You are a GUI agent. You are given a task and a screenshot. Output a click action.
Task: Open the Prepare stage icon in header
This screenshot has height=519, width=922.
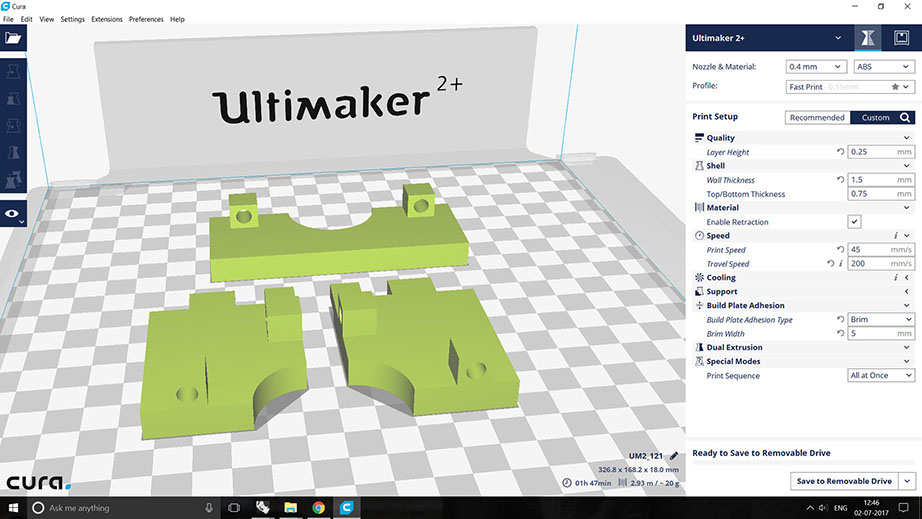pyautogui.click(x=868, y=38)
